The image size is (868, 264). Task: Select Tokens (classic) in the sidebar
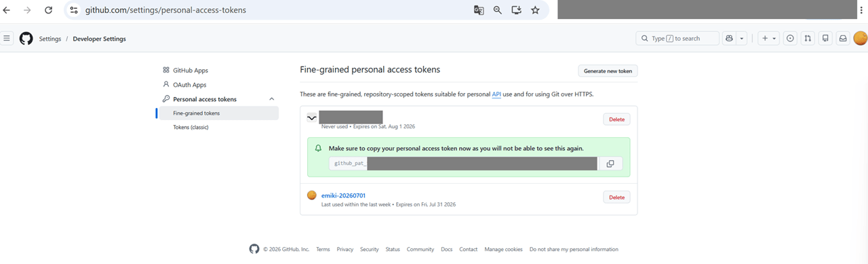click(x=191, y=128)
